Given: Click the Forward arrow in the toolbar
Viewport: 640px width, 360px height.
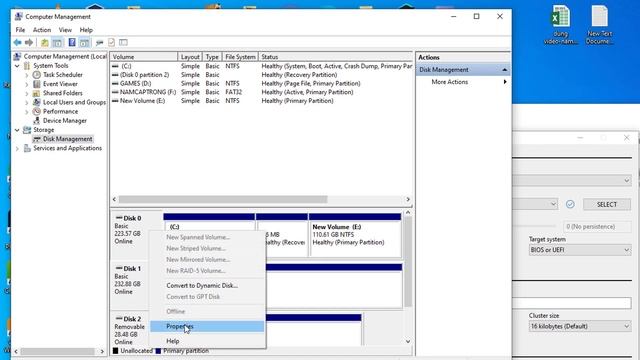Looking at the screenshot, I should (x=29, y=42).
